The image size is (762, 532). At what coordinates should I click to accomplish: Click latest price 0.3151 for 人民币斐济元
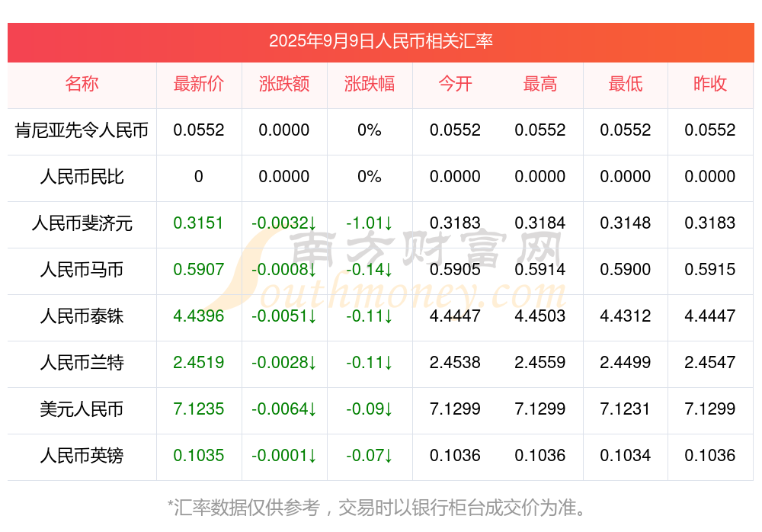coord(199,223)
